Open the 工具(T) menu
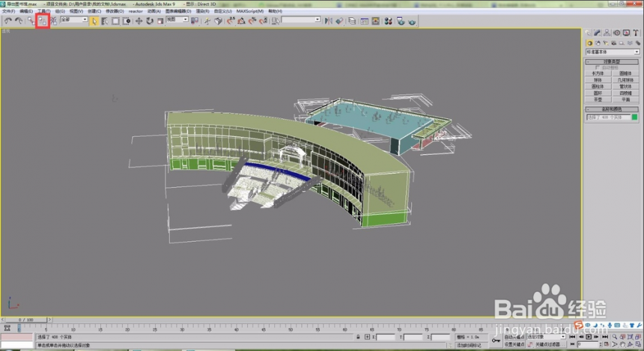 point(43,11)
